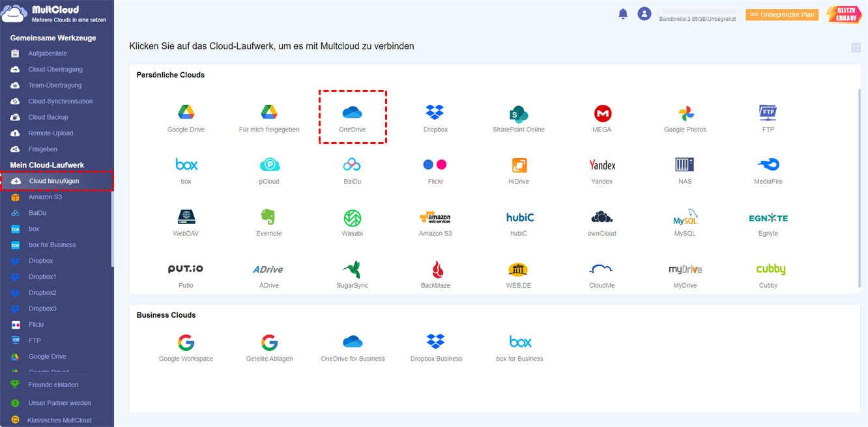Image resolution: width=868 pixels, height=427 pixels.
Task: Open Freigeben in sidebar
Action: tap(42, 149)
